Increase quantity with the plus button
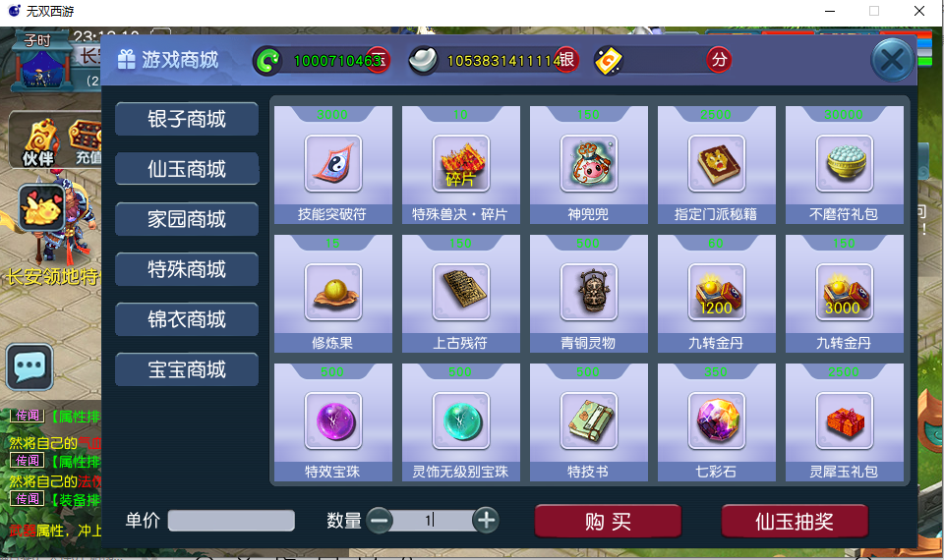 (486, 520)
